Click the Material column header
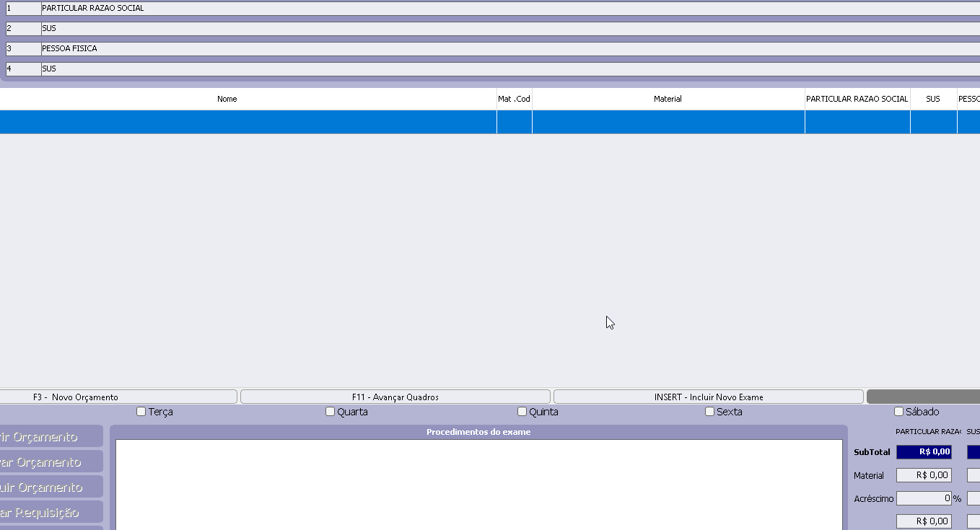Screen dimensions: 980x530 pos(668,99)
